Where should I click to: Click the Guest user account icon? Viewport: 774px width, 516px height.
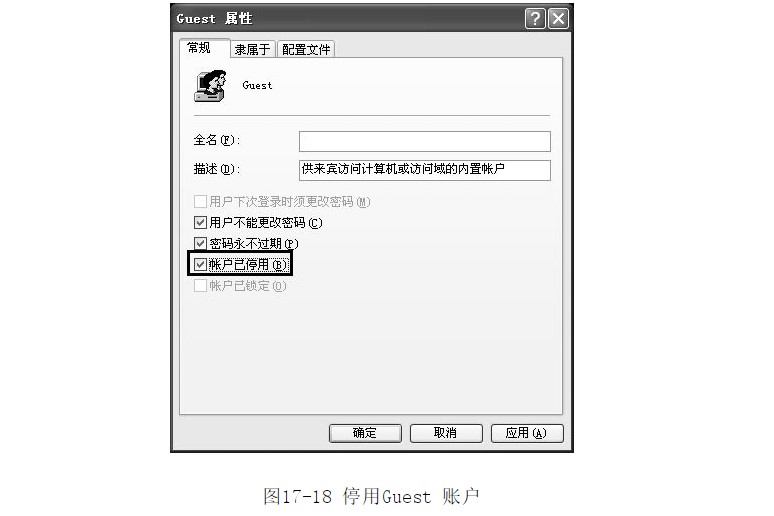[x=211, y=86]
